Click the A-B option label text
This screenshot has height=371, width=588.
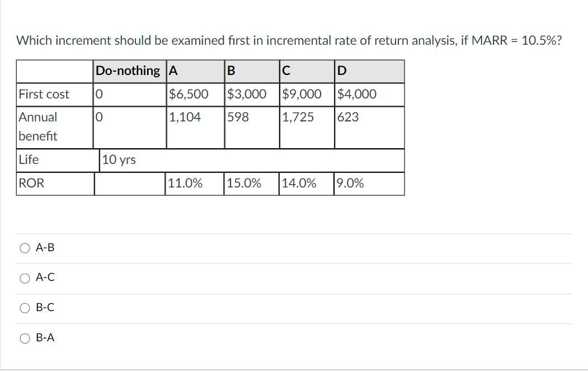pyautogui.click(x=45, y=247)
